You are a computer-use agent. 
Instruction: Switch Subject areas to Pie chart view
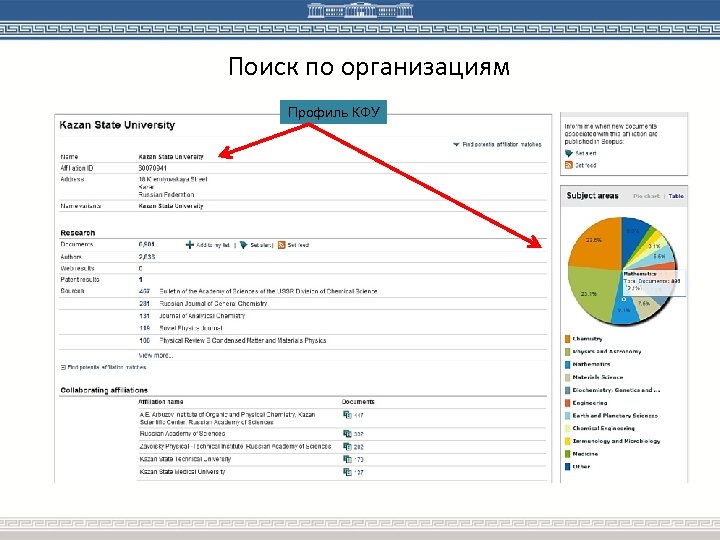[646, 196]
